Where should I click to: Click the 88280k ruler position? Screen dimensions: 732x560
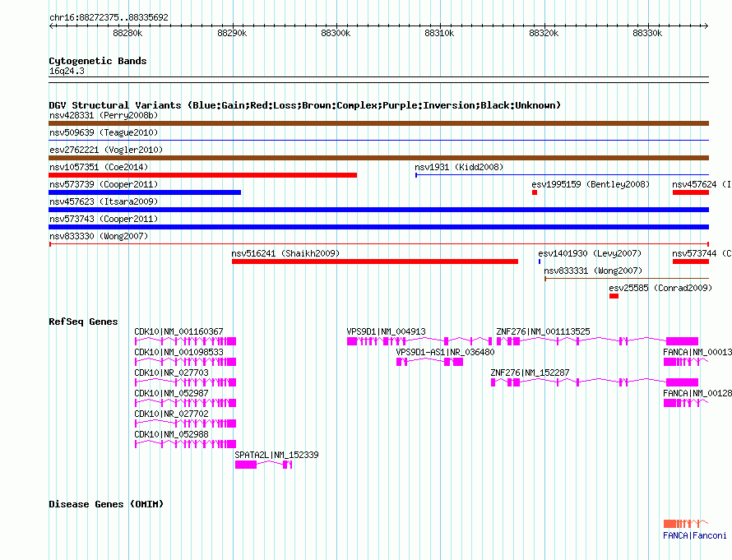point(127,33)
